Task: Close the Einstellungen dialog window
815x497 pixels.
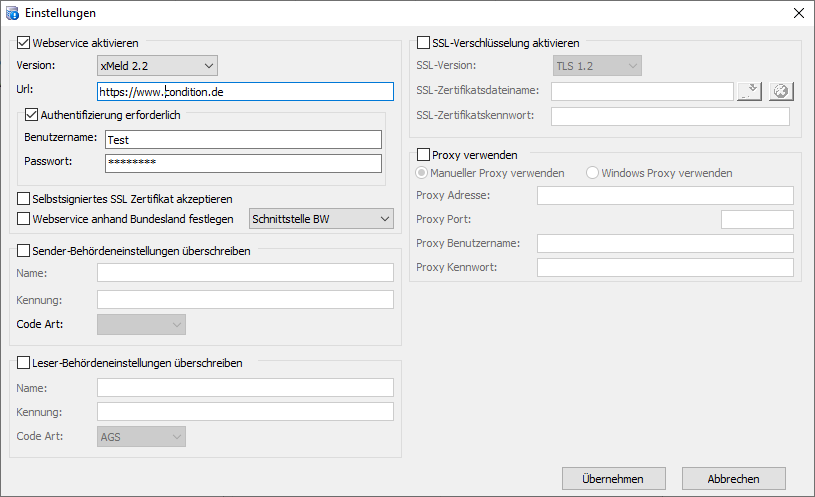Action: pos(798,13)
